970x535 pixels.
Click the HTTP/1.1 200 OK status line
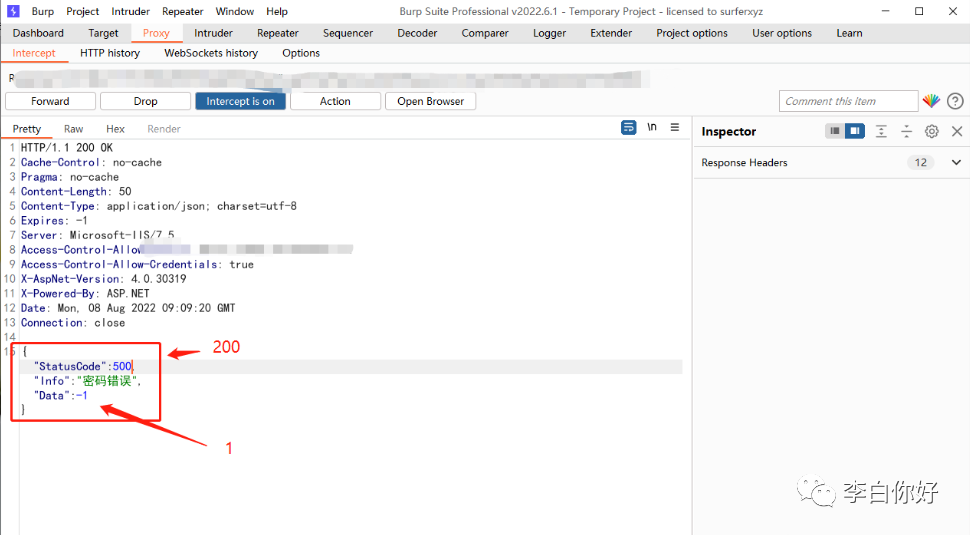67,147
